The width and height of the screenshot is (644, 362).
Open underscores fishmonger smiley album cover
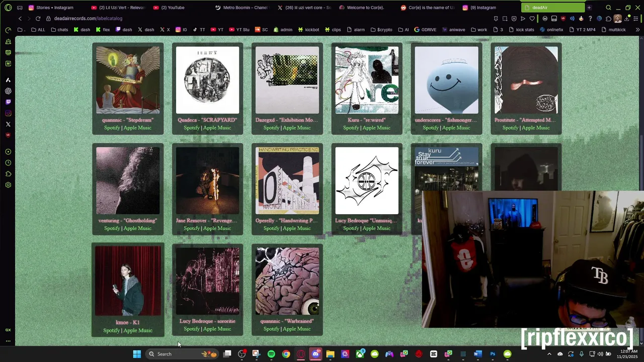tap(446, 80)
